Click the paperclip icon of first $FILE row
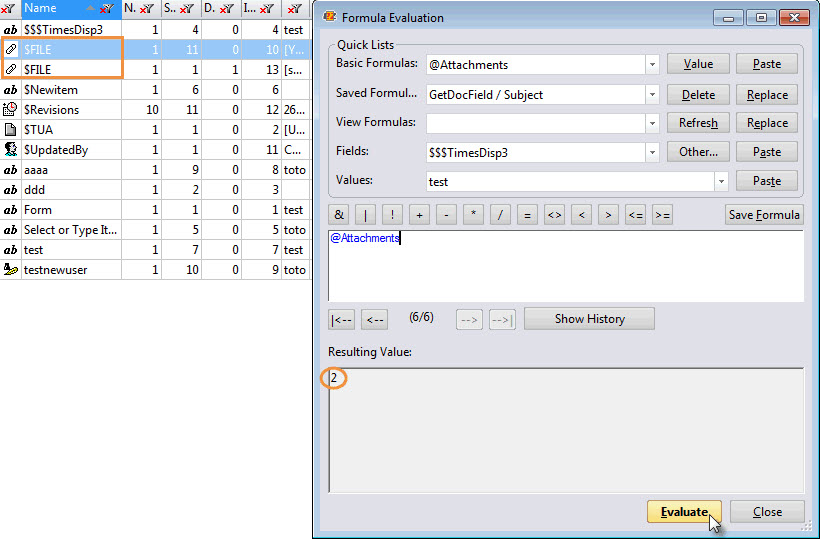This screenshot has height=539, width=820. pos(11,50)
